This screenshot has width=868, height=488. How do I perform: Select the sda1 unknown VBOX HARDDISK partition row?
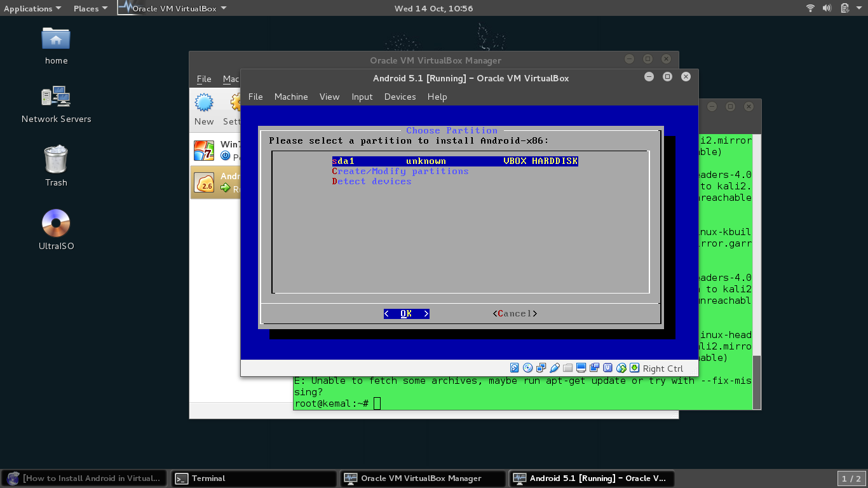(455, 161)
